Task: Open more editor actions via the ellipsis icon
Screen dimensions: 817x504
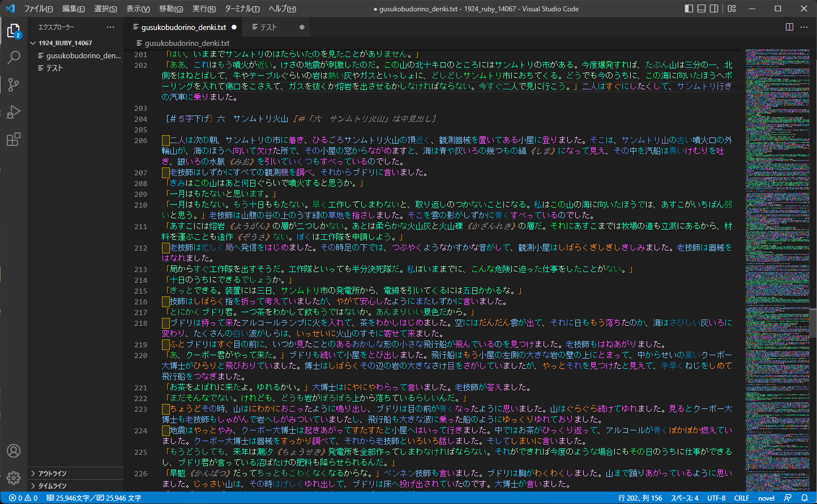Action: coord(804,27)
